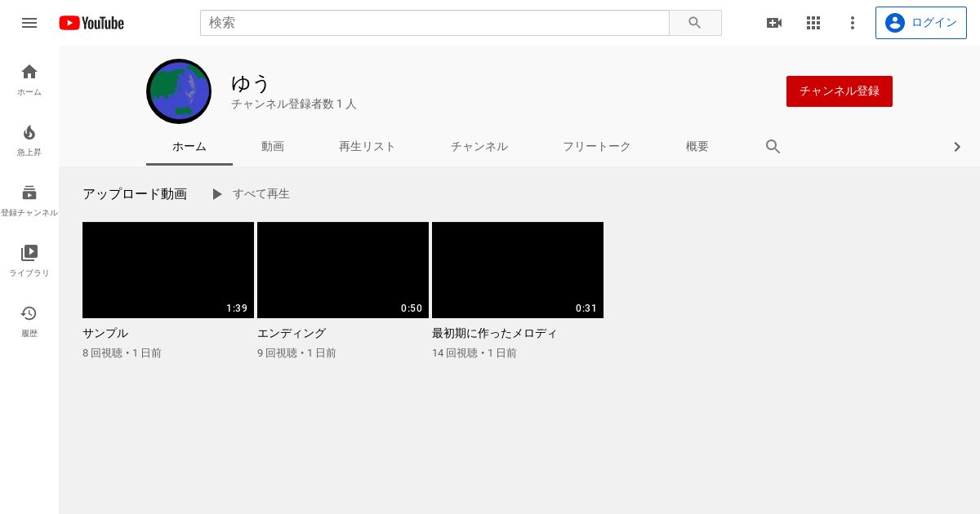Click the 0:31 duration badge
Screen dimensions: 980x514
click(x=586, y=308)
